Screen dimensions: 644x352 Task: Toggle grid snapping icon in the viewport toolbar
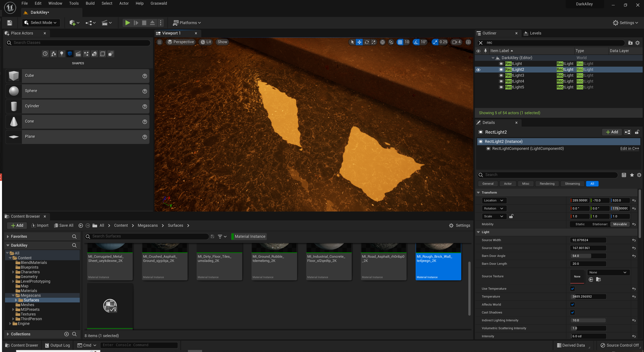coord(400,42)
